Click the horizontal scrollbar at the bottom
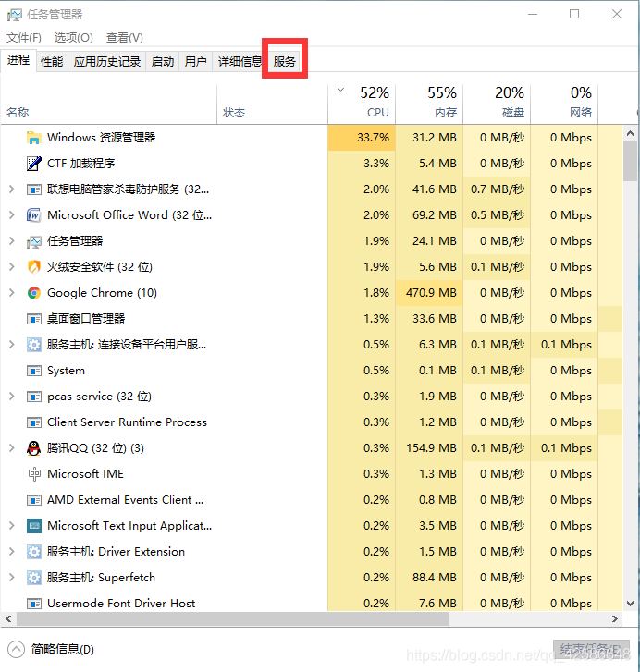Image resolution: width=640 pixels, height=672 pixels. 231,618
